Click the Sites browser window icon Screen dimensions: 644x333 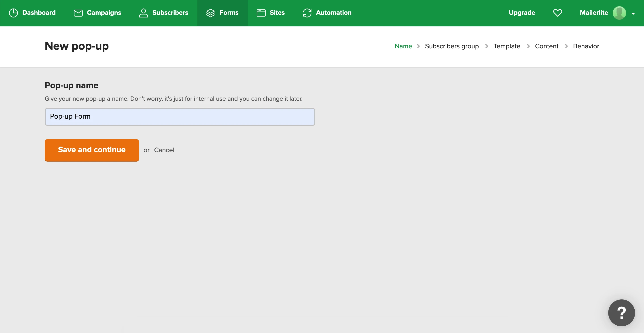coord(261,13)
